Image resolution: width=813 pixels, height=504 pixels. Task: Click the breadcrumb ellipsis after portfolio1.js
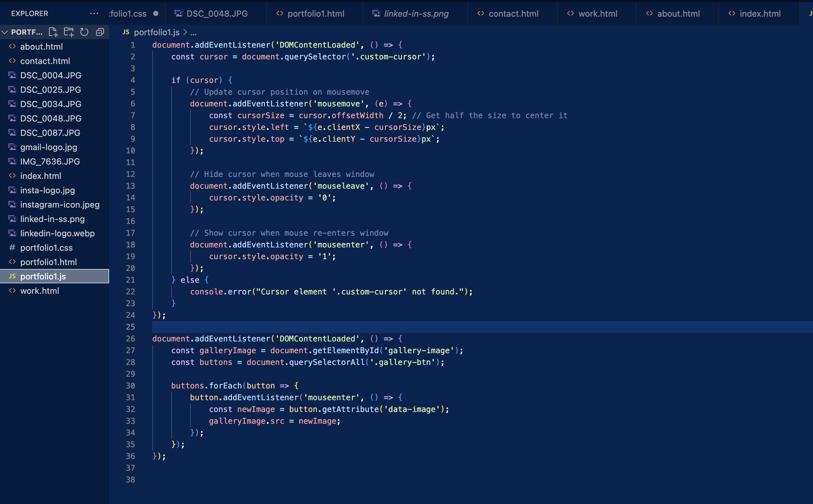click(193, 32)
